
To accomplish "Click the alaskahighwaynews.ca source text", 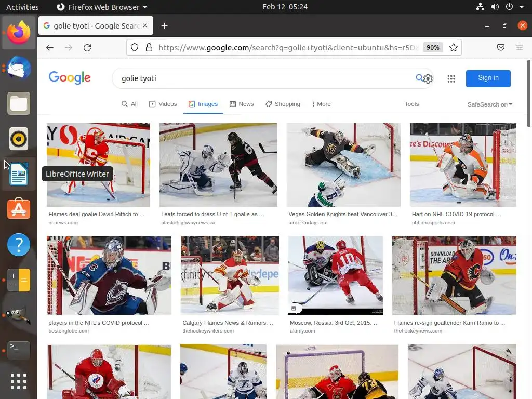I will click(188, 223).
